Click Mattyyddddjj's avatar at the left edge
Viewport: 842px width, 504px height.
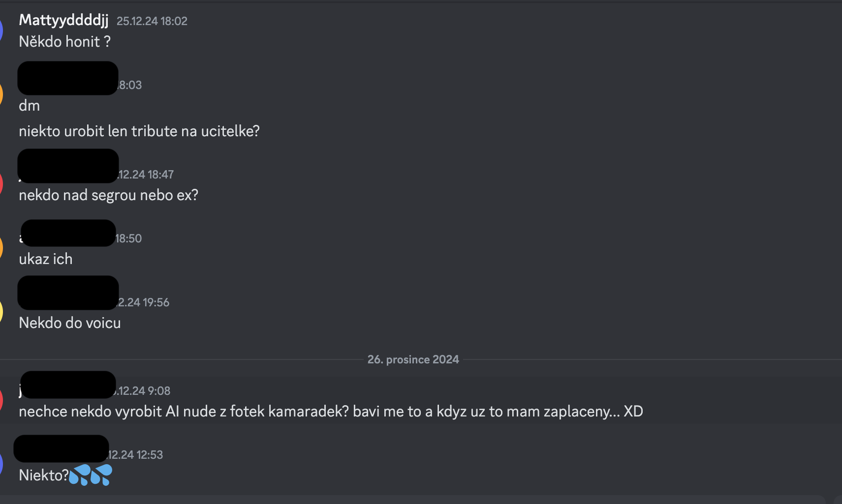1,30
